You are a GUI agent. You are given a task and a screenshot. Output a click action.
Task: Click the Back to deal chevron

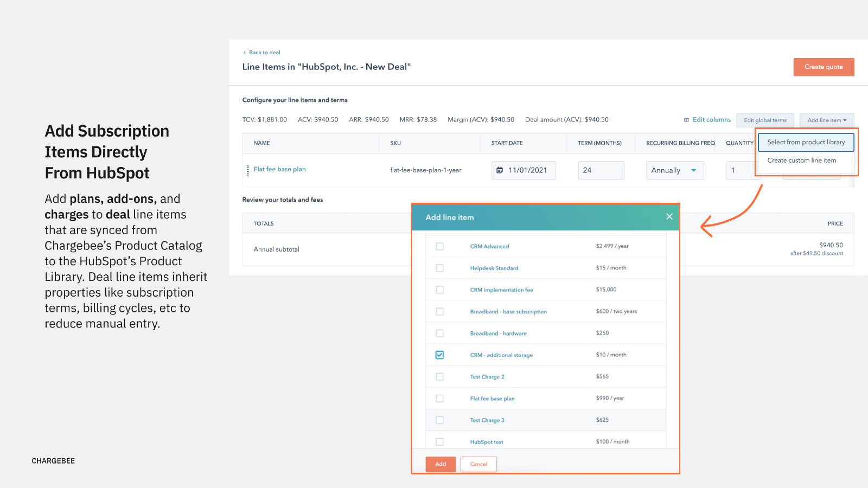pyautogui.click(x=245, y=53)
